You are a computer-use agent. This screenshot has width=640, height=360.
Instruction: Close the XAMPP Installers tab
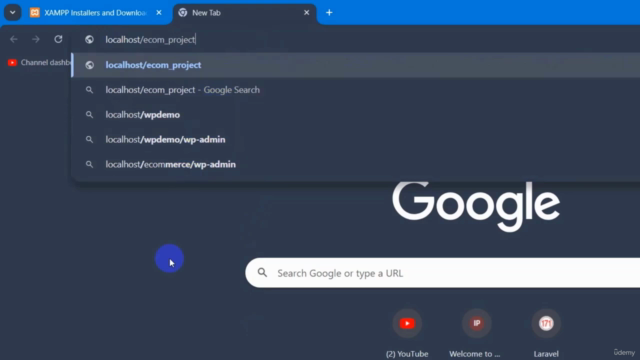pyautogui.click(x=159, y=13)
